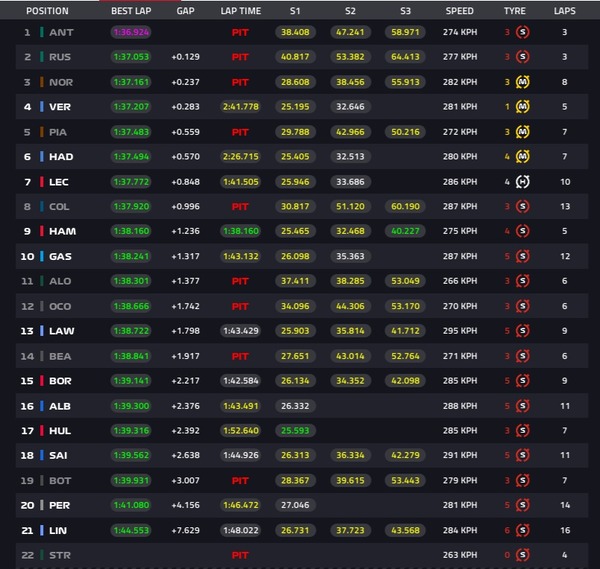Viewport: 600px width, 569px height.
Task: Click best lap 1:41.080
Action: [131, 505]
